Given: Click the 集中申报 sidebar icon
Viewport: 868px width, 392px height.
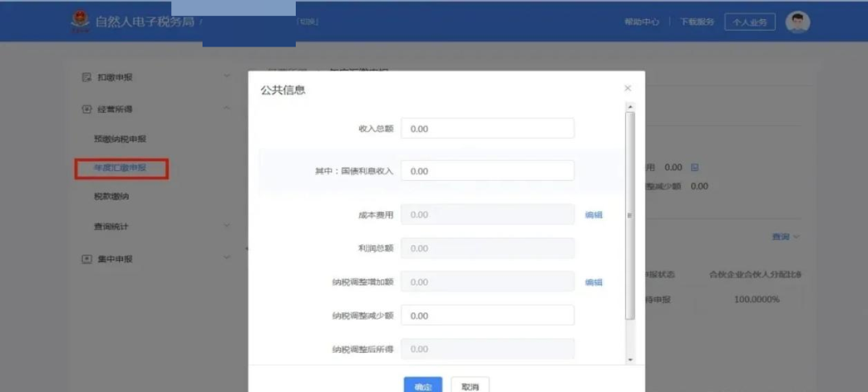Looking at the screenshot, I should [86, 259].
